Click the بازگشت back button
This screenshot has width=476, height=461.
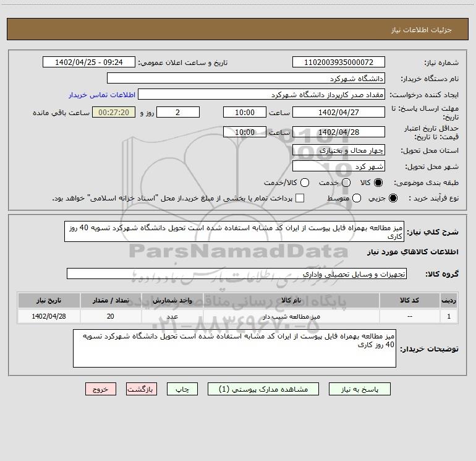[142, 389]
